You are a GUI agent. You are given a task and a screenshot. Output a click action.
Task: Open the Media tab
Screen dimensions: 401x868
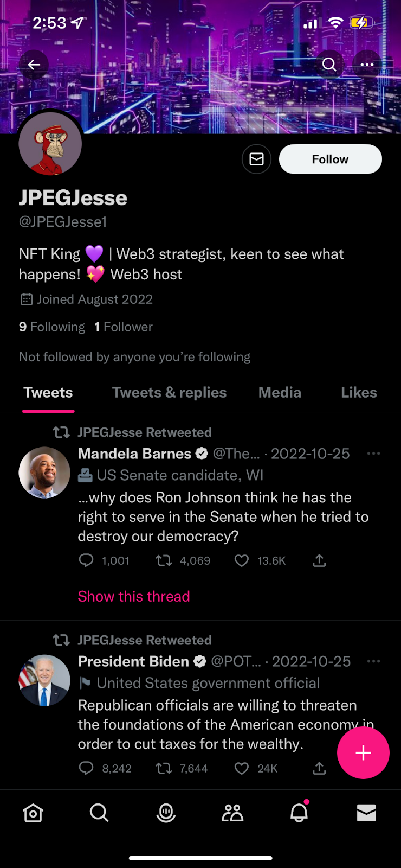coord(280,392)
